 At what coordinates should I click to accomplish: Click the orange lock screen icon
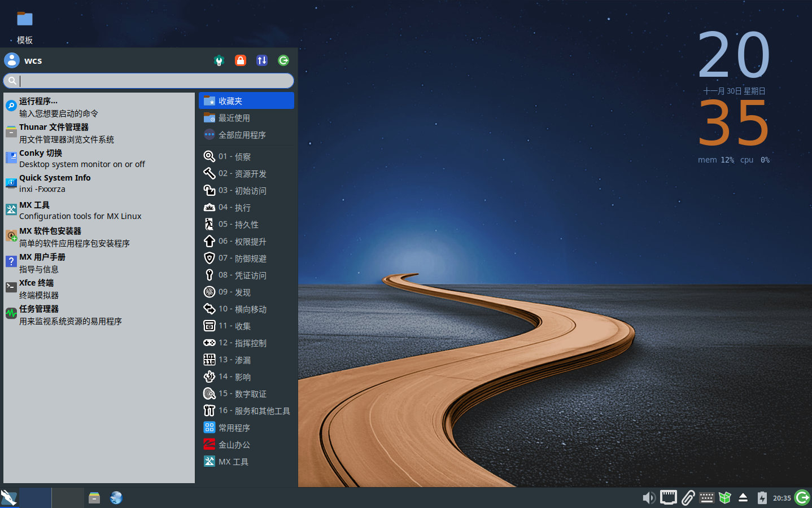(241, 60)
